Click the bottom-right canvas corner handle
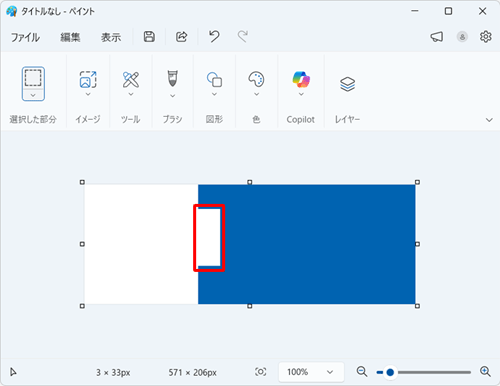The width and height of the screenshot is (500, 386). pos(417,306)
